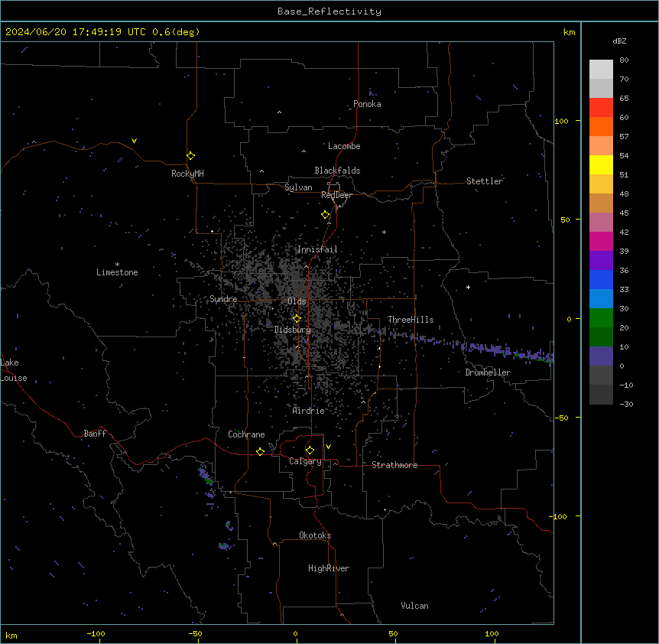
Task: Select the Olds label
Action: point(297,301)
